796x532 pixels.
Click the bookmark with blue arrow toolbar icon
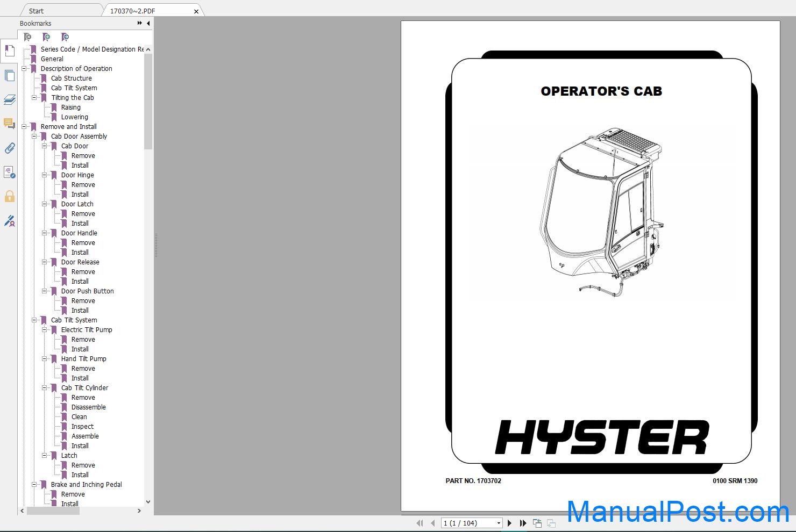(x=65, y=37)
